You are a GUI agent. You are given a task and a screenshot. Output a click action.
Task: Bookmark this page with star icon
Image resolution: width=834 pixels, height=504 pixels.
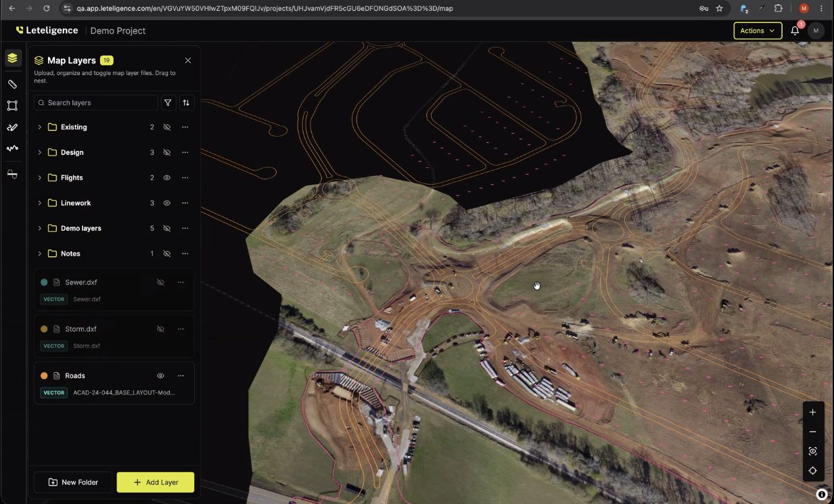point(720,8)
